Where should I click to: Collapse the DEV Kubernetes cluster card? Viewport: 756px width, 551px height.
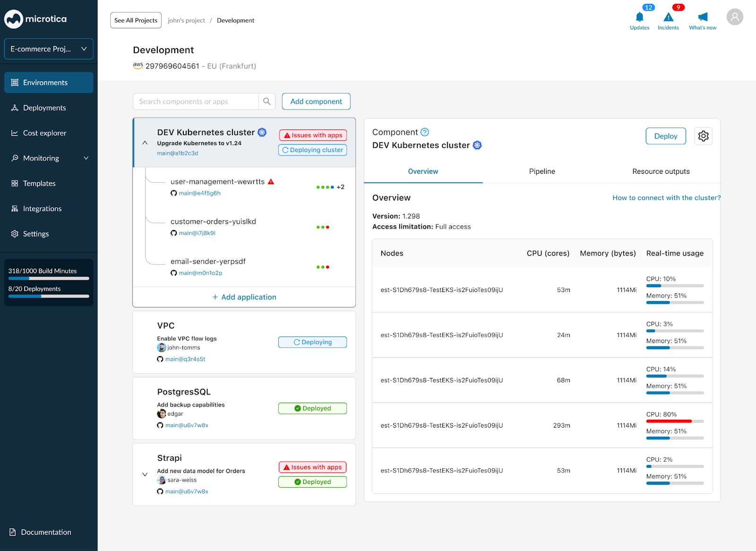pos(145,143)
